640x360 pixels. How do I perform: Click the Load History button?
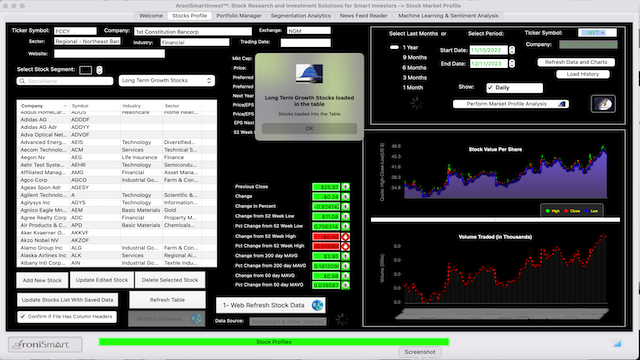(583, 74)
